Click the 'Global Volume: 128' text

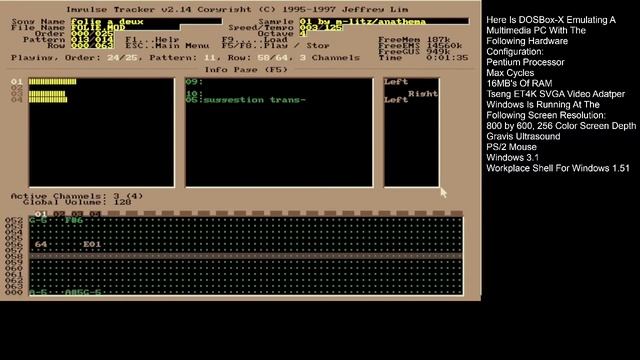pyautogui.click(x=77, y=202)
